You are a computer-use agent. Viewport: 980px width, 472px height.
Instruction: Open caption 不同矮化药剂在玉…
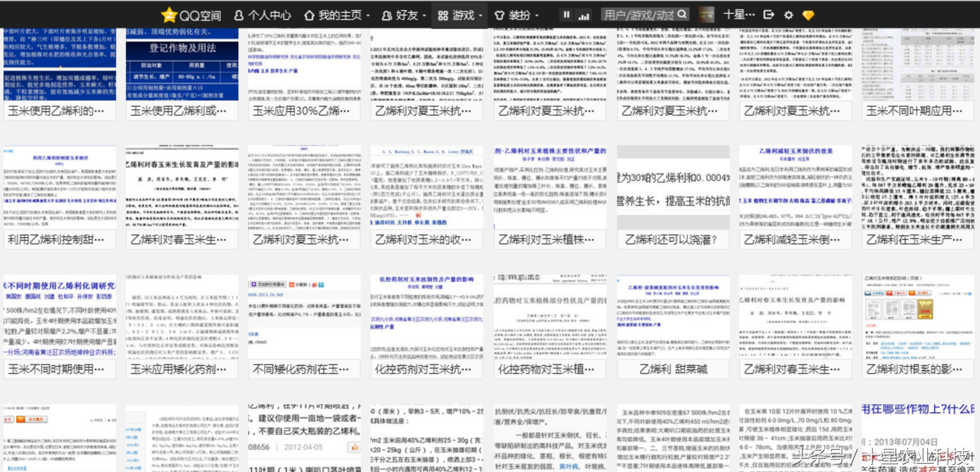click(x=301, y=369)
